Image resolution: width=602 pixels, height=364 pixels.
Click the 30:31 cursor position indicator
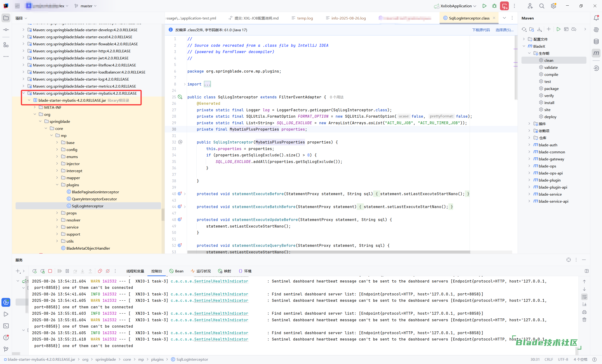535,359
